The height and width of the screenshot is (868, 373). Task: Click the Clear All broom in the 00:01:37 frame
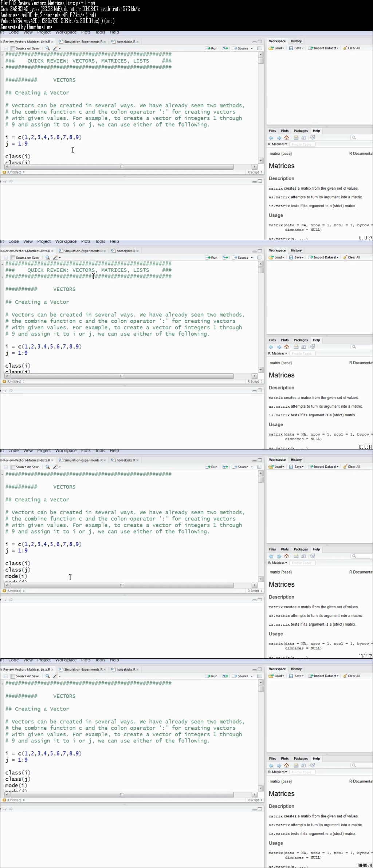(x=352, y=48)
